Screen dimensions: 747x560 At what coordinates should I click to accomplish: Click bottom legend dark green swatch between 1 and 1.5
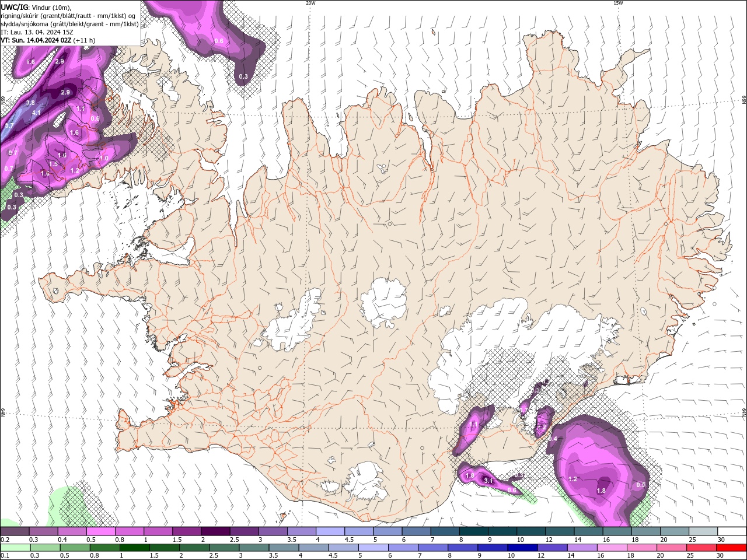click(x=135, y=548)
